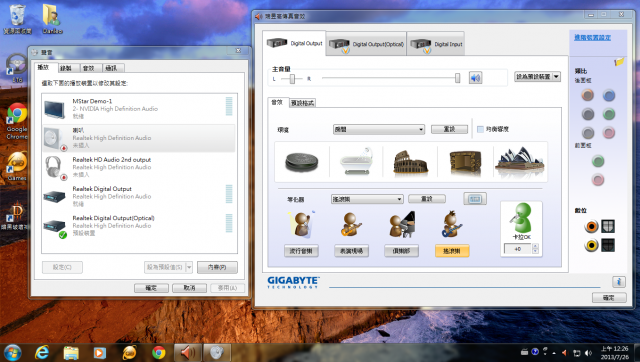
Task: Open the equalizer preset dropdown
Action: pyautogui.click(x=367, y=199)
